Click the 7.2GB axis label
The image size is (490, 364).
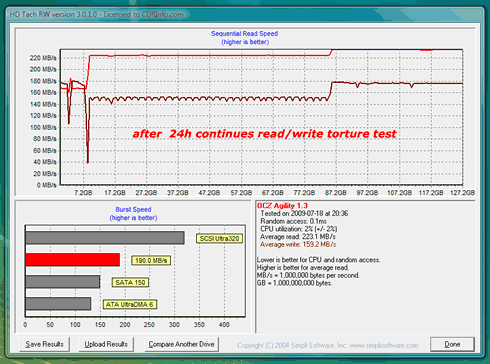[x=83, y=193]
